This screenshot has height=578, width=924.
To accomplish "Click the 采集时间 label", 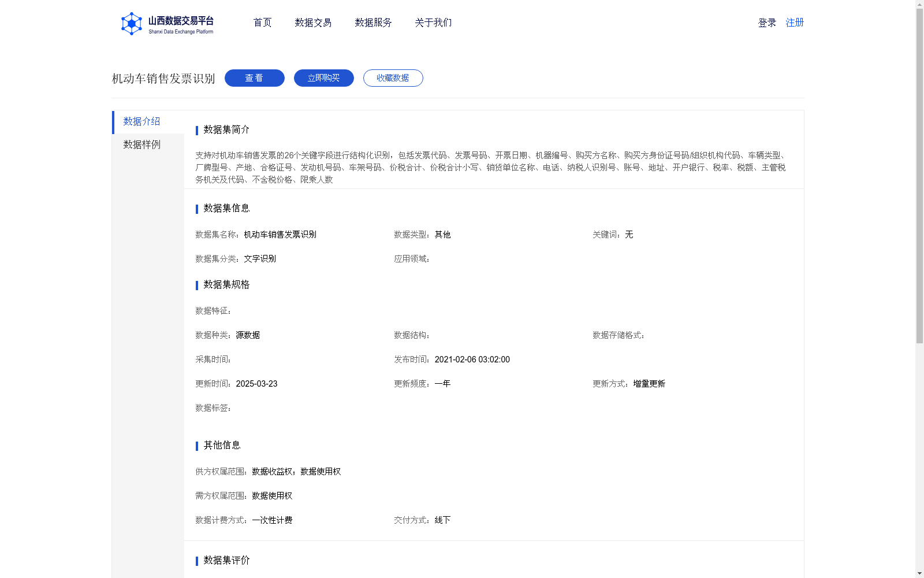I will tap(213, 360).
